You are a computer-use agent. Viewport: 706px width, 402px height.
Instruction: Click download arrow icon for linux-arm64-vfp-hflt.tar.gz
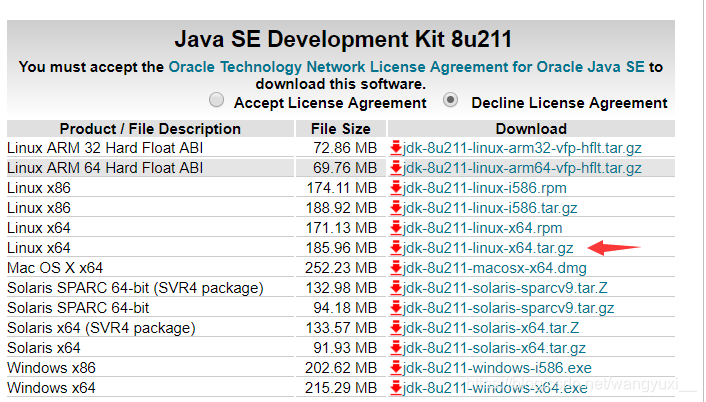tap(396, 168)
